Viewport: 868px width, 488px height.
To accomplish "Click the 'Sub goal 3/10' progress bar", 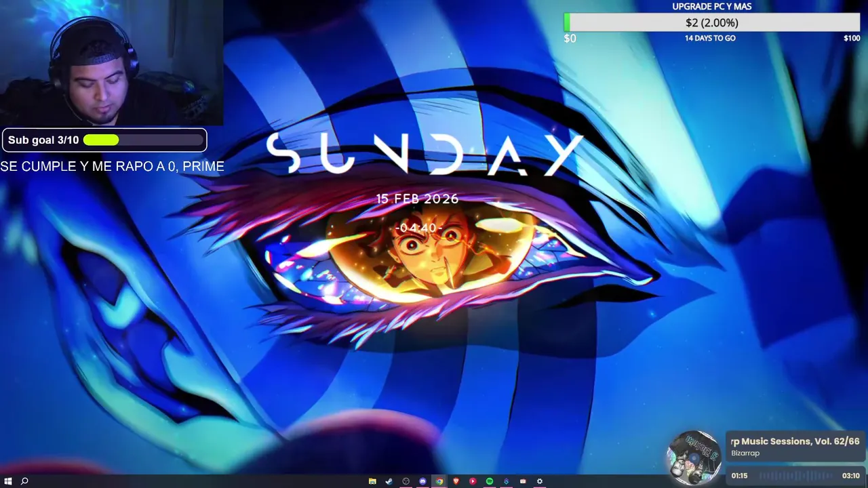I will (x=143, y=140).
